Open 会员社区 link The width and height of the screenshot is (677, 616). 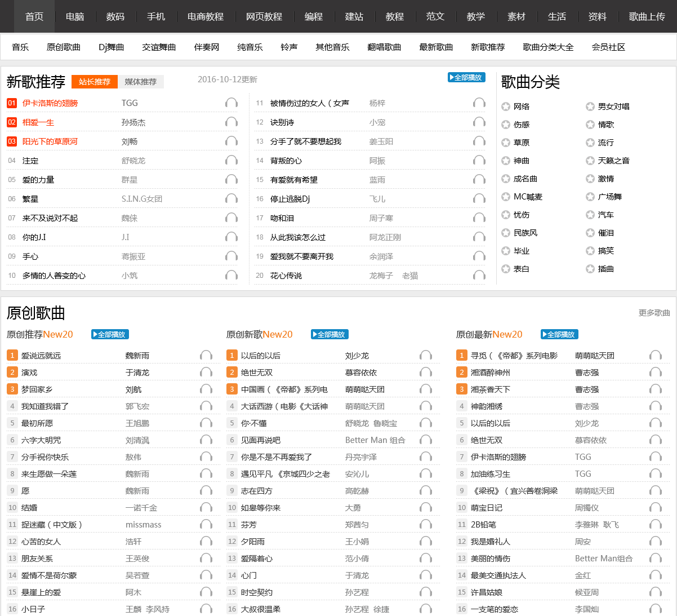coord(608,47)
